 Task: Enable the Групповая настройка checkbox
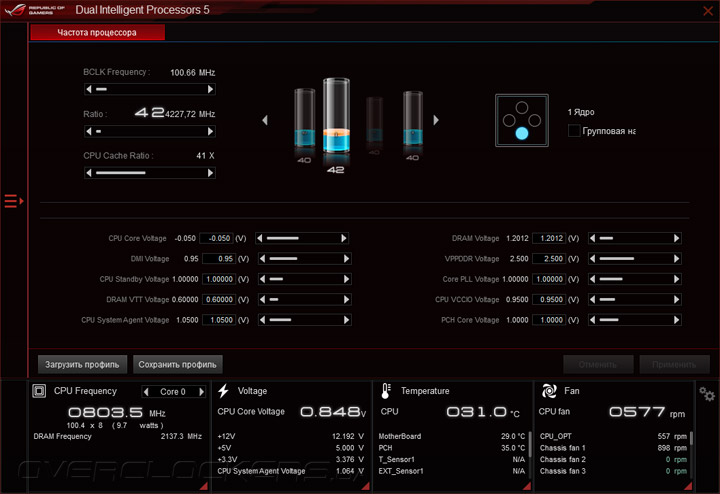(574, 131)
